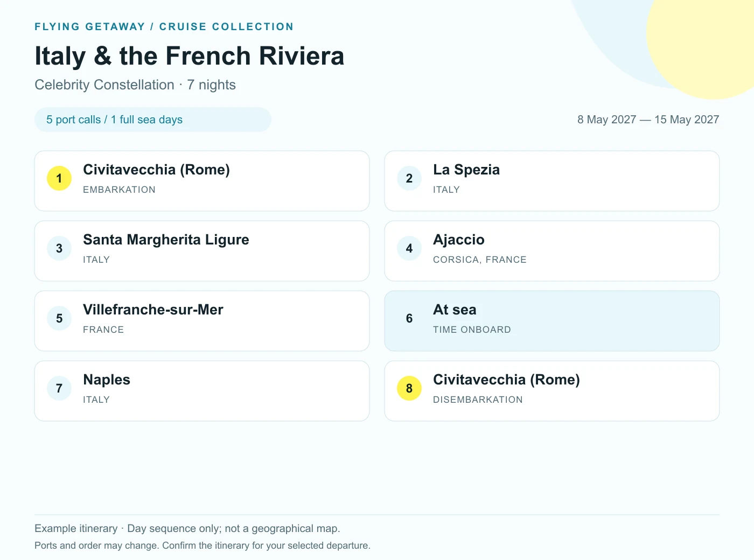Click the day 2 number badge

coord(409,178)
